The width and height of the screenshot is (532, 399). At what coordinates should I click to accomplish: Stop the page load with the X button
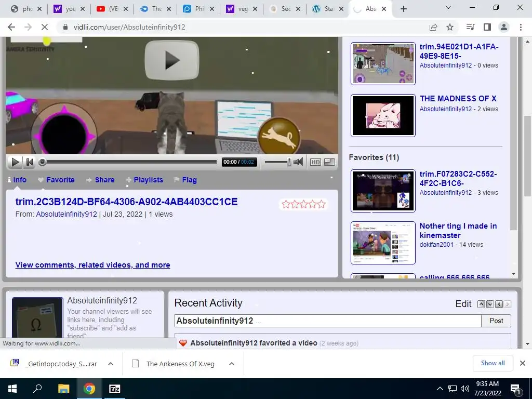tap(45, 27)
